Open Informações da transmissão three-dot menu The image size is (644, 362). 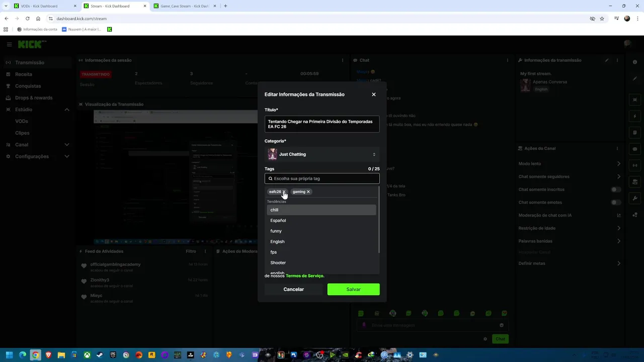pyautogui.click(x=617, y=60)
